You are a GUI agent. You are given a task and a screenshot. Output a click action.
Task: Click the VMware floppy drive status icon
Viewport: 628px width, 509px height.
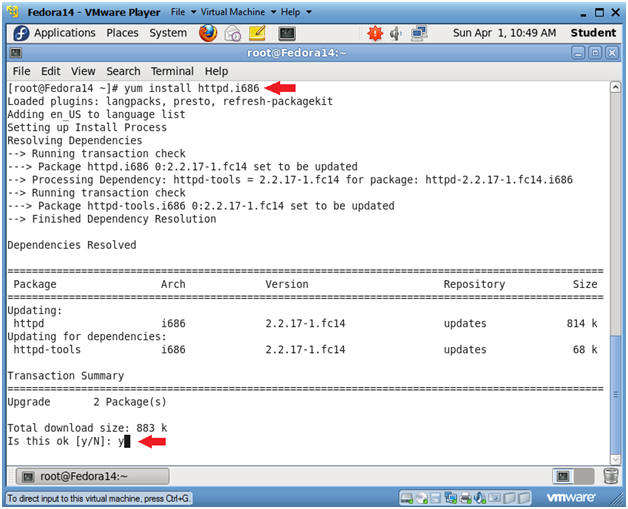coord(435,498)
